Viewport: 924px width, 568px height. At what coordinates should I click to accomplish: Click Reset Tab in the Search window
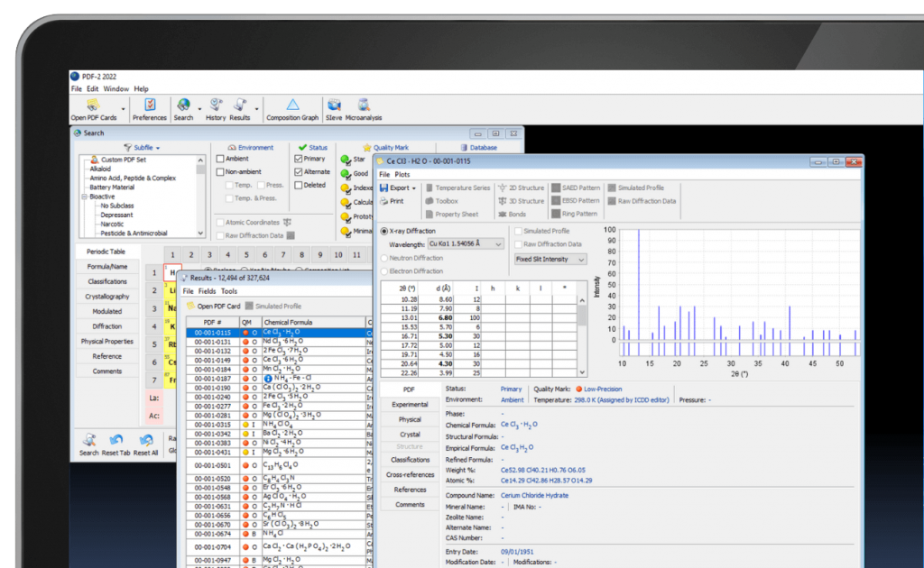pyautogui.click(x=116, y=445)
